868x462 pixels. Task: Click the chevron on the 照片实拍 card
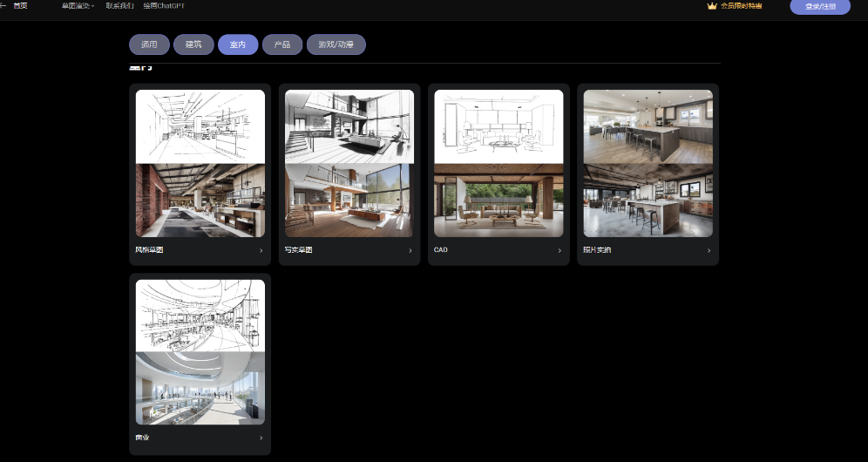click(709, 251)
